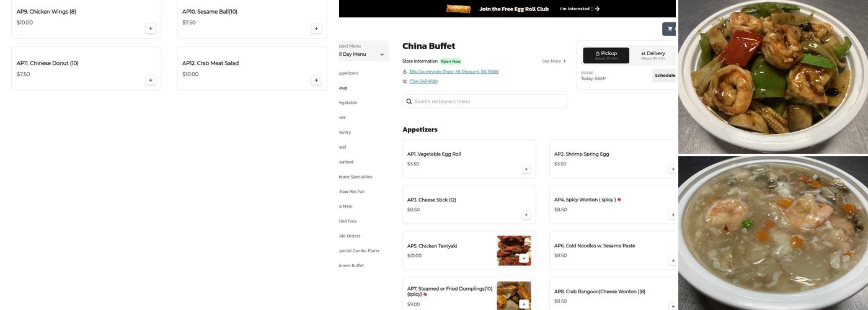Open the Steamed or Fried Dumplings thumbnail
The height and width of the screenshot is (310, 868).
[x=514, y=296]
